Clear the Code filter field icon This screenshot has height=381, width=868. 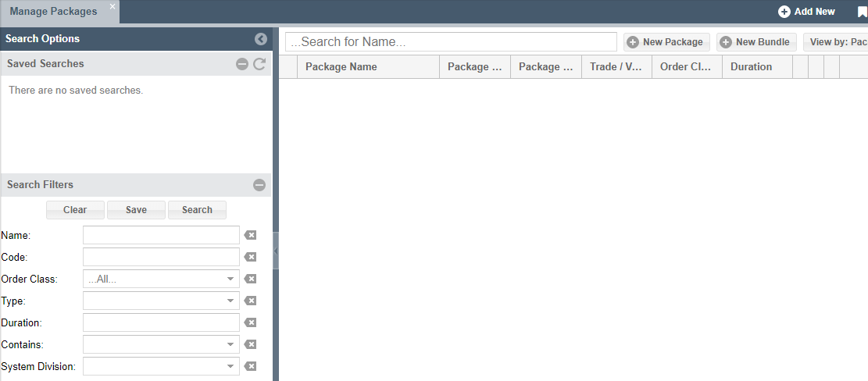250,257
